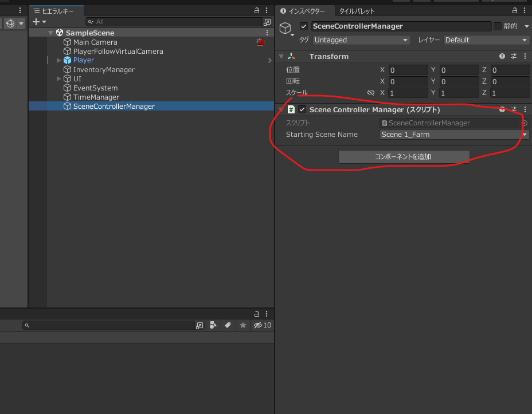The height and width of the screenshot is (414, 532).
Task: Click the Position X value field
Action: [x=408, y=70]
